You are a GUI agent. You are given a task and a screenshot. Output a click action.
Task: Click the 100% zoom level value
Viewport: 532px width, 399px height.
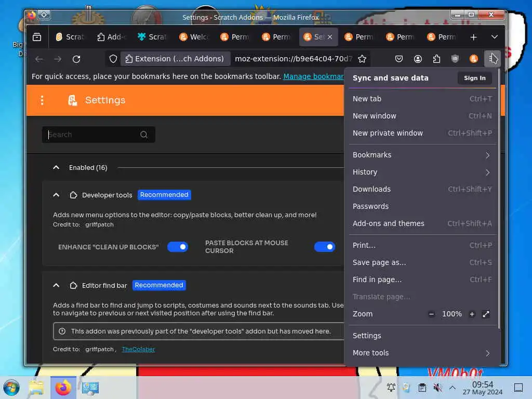(x=451, y=314)
